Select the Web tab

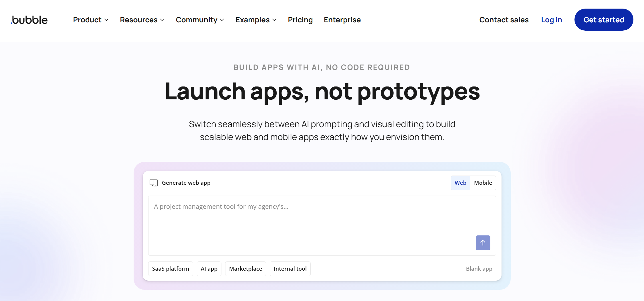(x=460, y=182)
